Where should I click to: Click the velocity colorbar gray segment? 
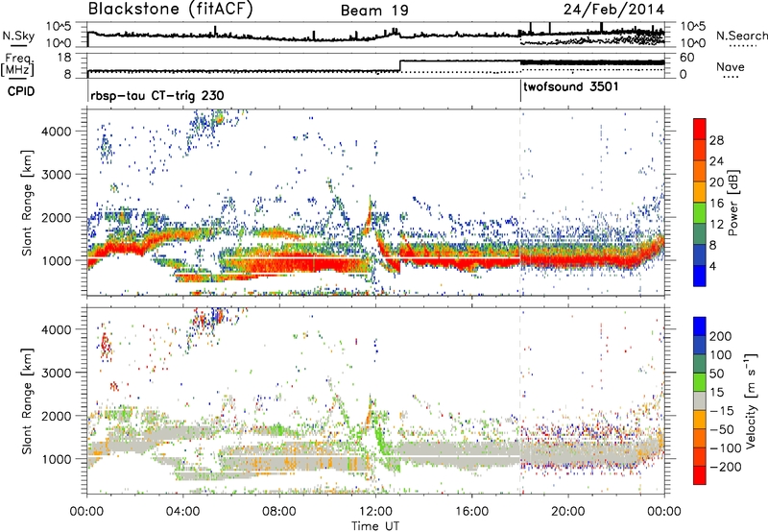click(700, 401)
